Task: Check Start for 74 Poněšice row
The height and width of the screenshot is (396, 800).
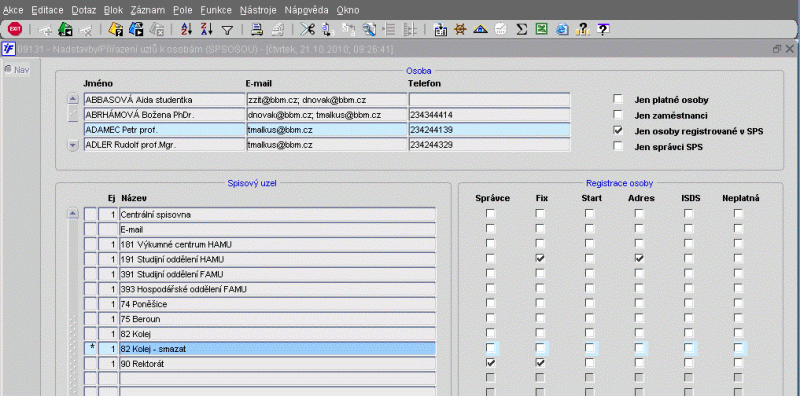Action: click(x=589, y=303)
